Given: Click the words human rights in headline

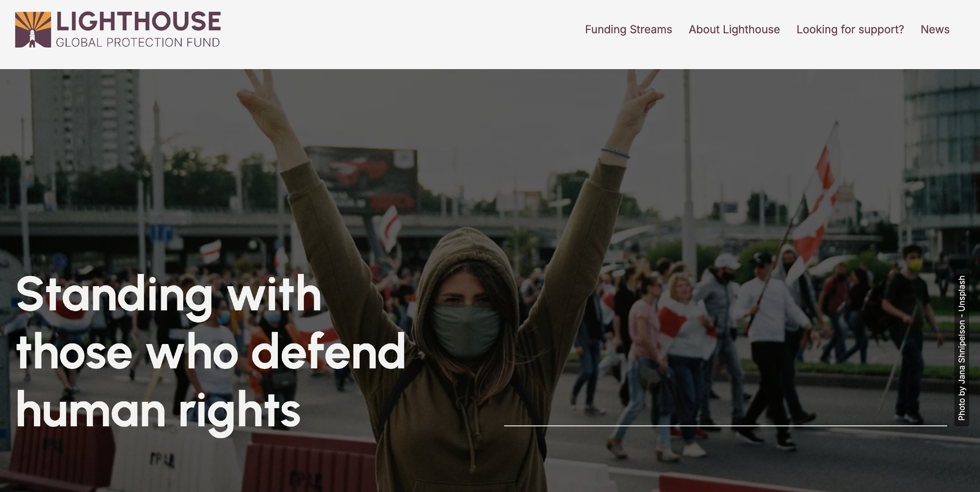Looking at the screenshot, I should [x=158, y=412].
